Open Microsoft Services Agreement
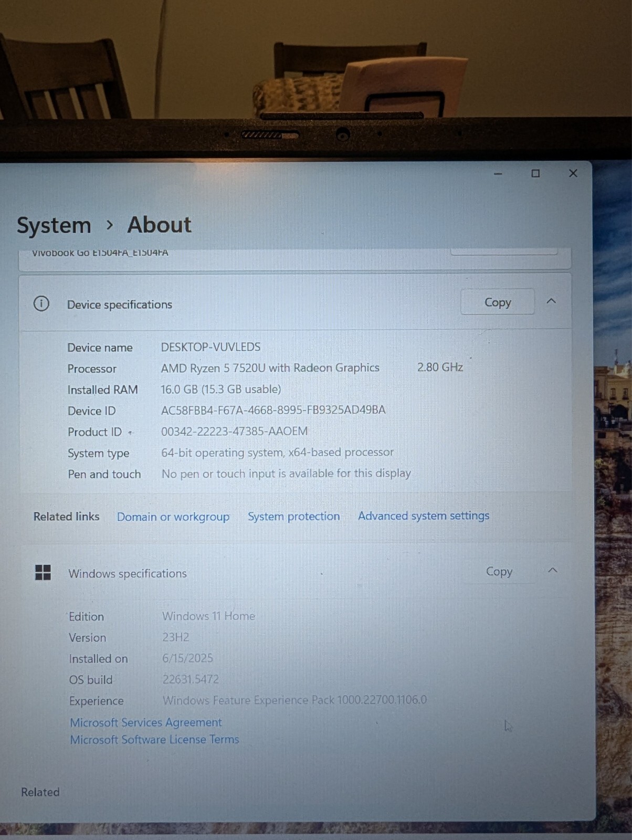Viewport: 632px width, 840px height. point(146,722)
